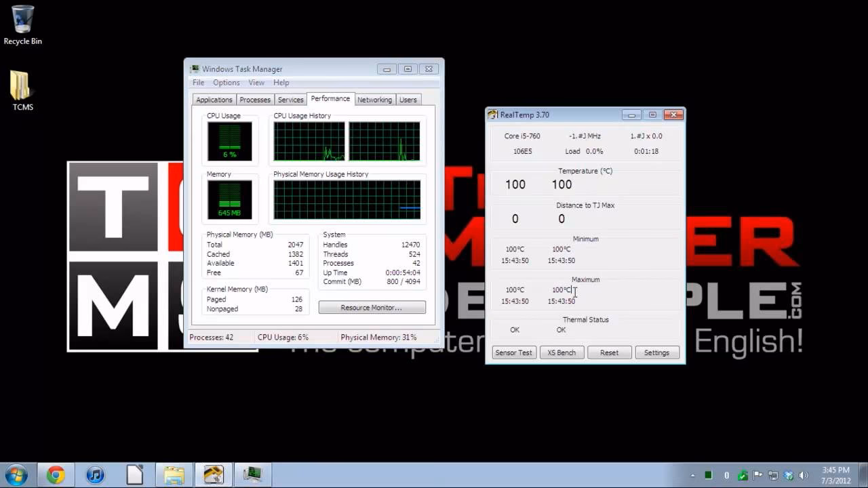This screenshot has height=488, width=868.
Task: Click the RealTemp tray icon showing 0
Action: click(x=727, y=475)
